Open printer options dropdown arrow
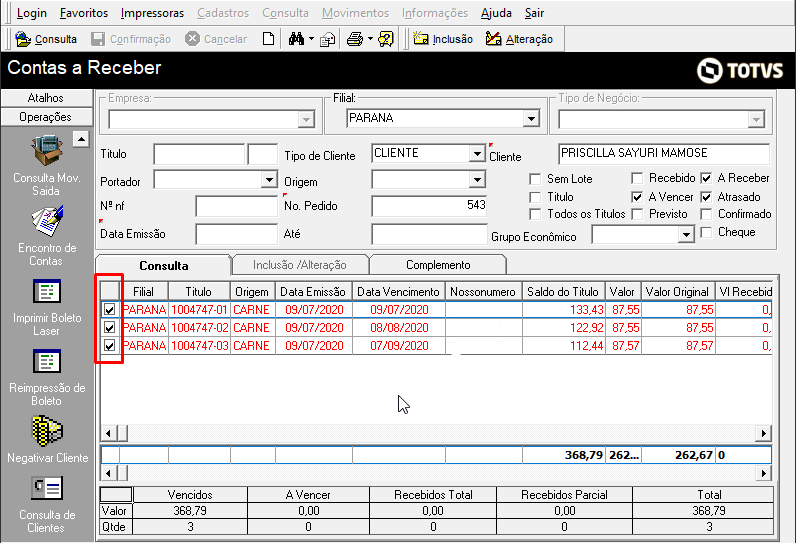This screenshot has height=543, width=796. point(370,39)
